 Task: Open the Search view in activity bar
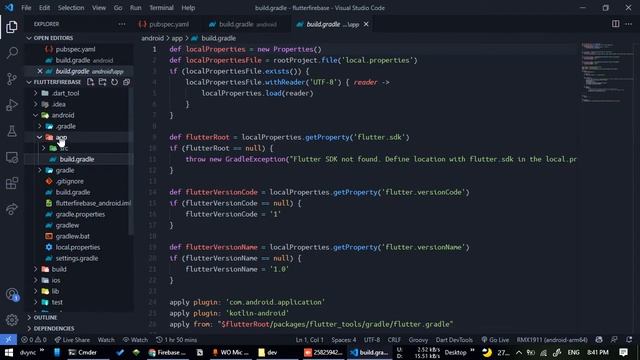pyautogui.click(x=12, y=53)
